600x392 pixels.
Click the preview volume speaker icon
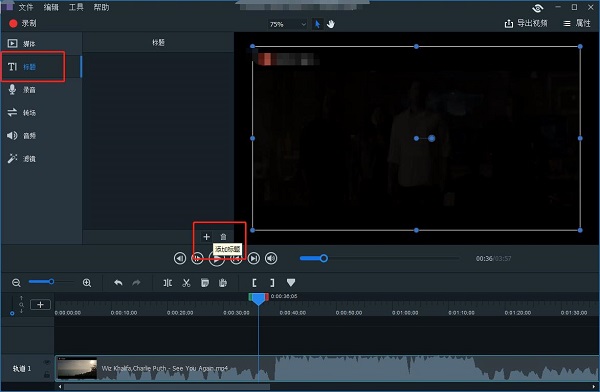271,258
